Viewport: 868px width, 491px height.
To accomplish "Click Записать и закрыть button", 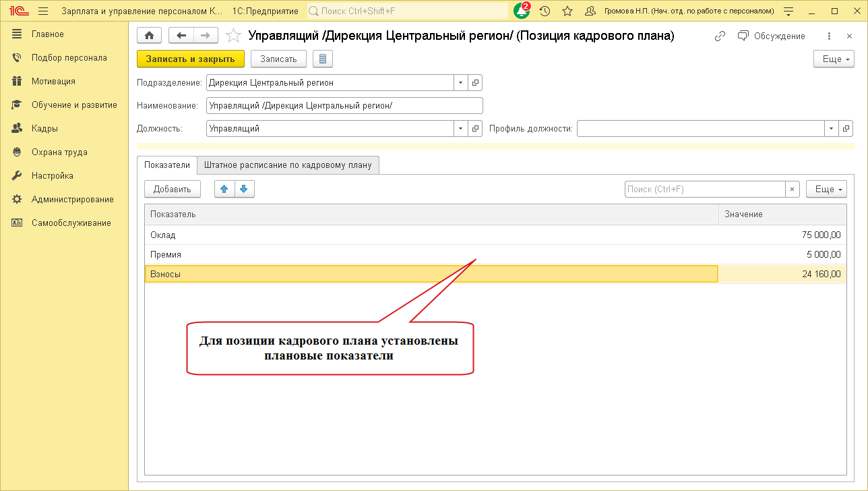I will 191,59.
